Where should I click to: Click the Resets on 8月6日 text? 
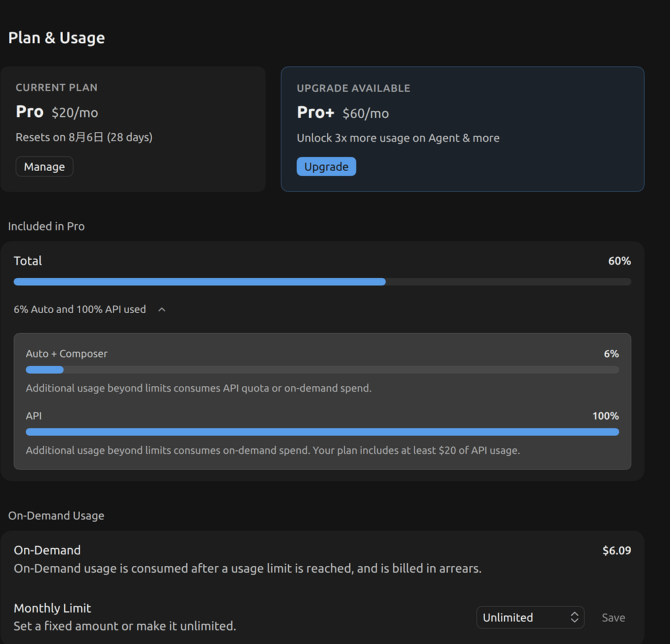84,137
